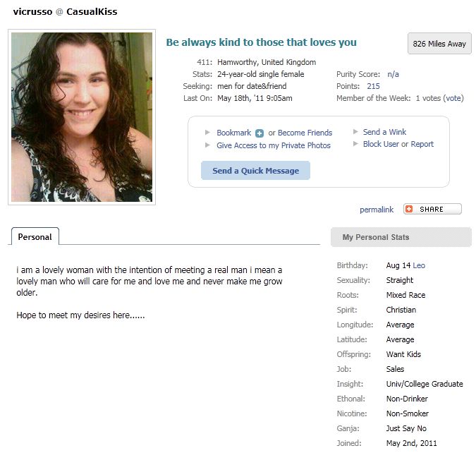Click the SHARE button
Screen dimensions: 476x453
click(432, 209)
